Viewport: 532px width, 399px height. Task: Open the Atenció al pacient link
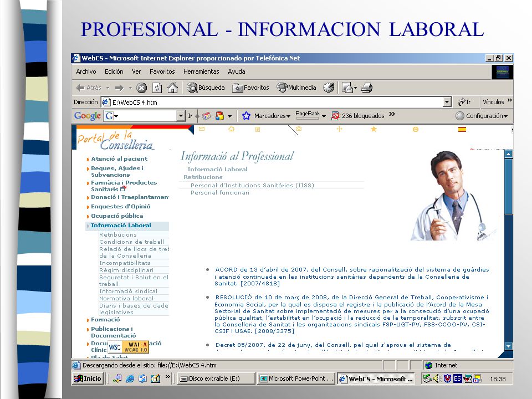(119, 159)
